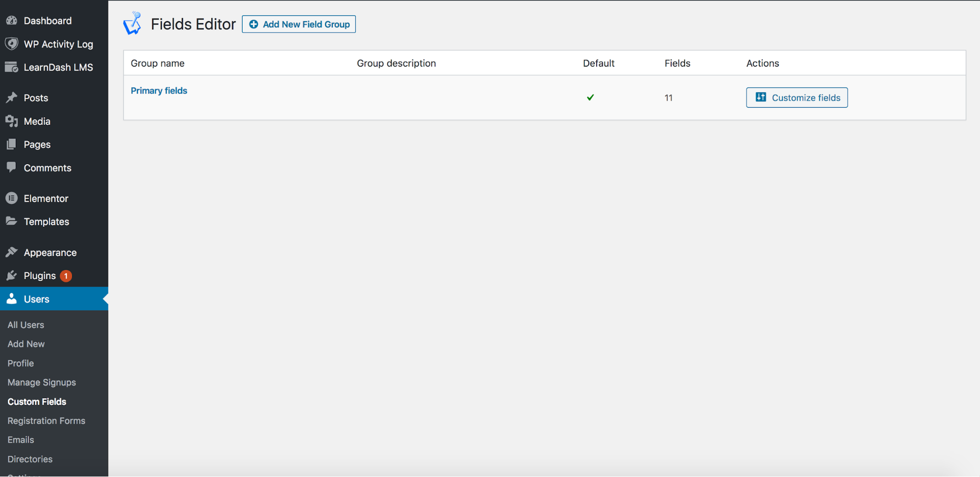Click the green default checkmark for Primary fields

tap(590, 97)
